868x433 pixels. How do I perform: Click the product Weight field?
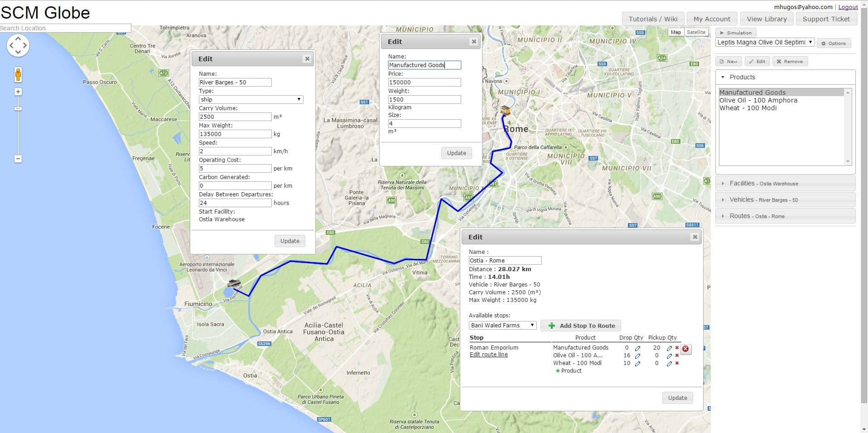(x=424, y=99)
